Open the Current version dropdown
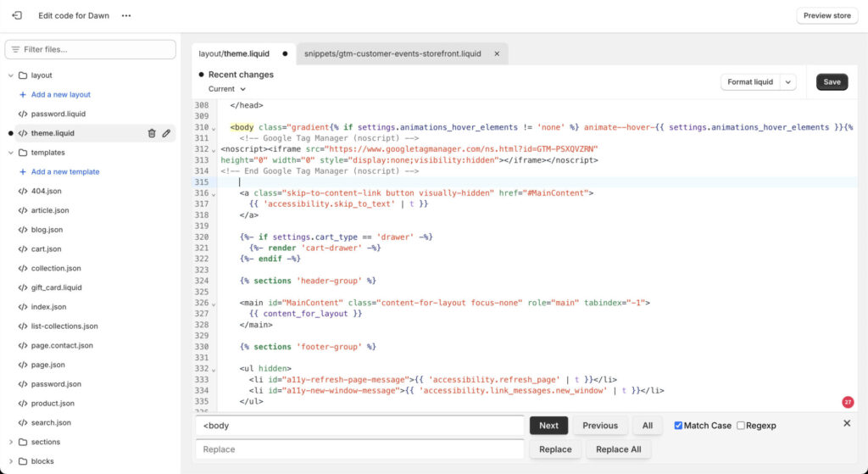The width and height of the screenshot is (868, 474). tap(226, 89)
